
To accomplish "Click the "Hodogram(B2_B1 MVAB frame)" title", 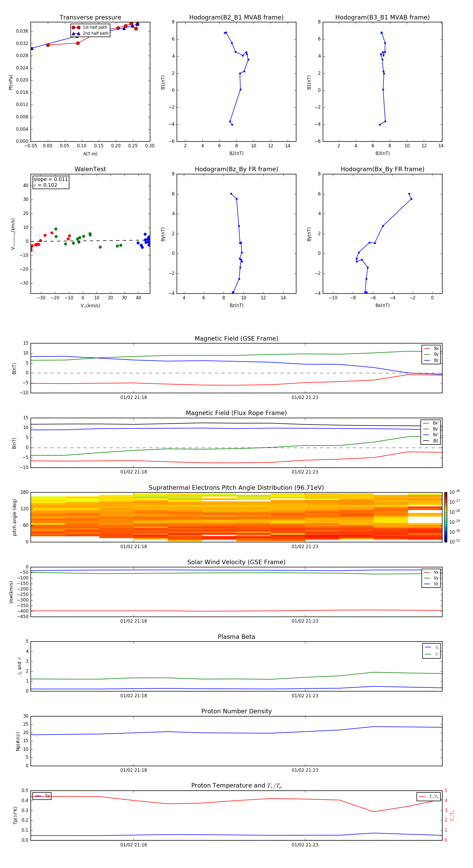I will (x=236, y=18).
